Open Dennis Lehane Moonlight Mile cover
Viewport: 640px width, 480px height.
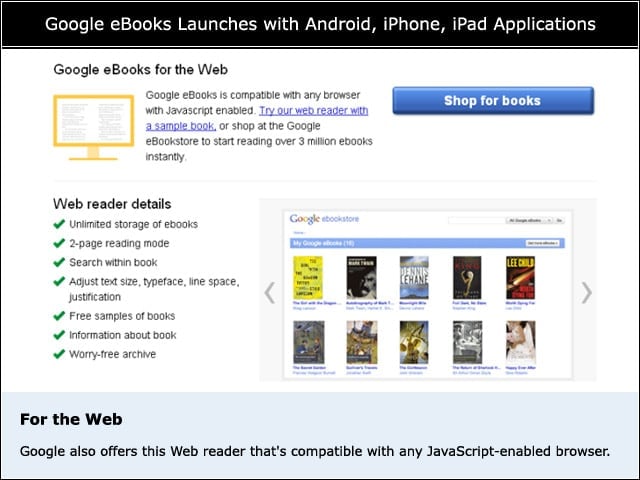point(414,278)
